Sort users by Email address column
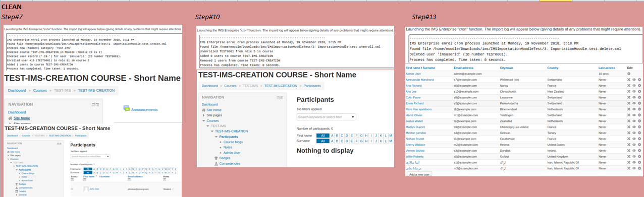Screen dimensions: 644x197 (x=464, y=68)
